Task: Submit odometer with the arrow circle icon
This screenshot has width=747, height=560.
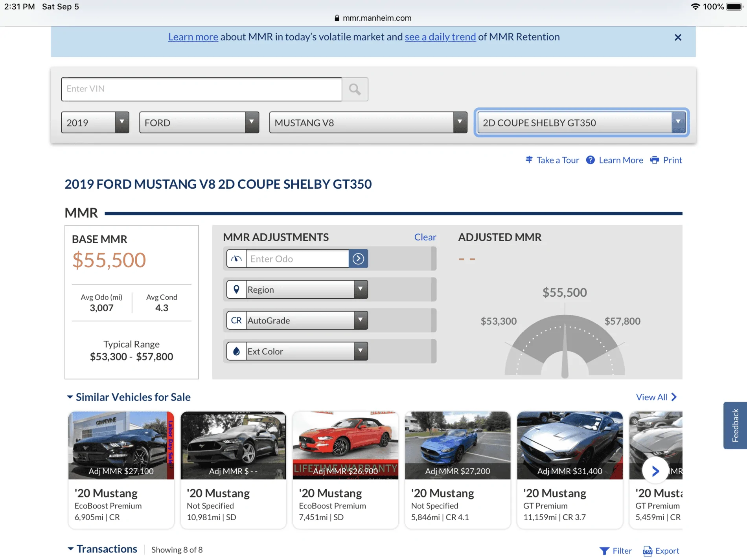Action: click(358, 259)
